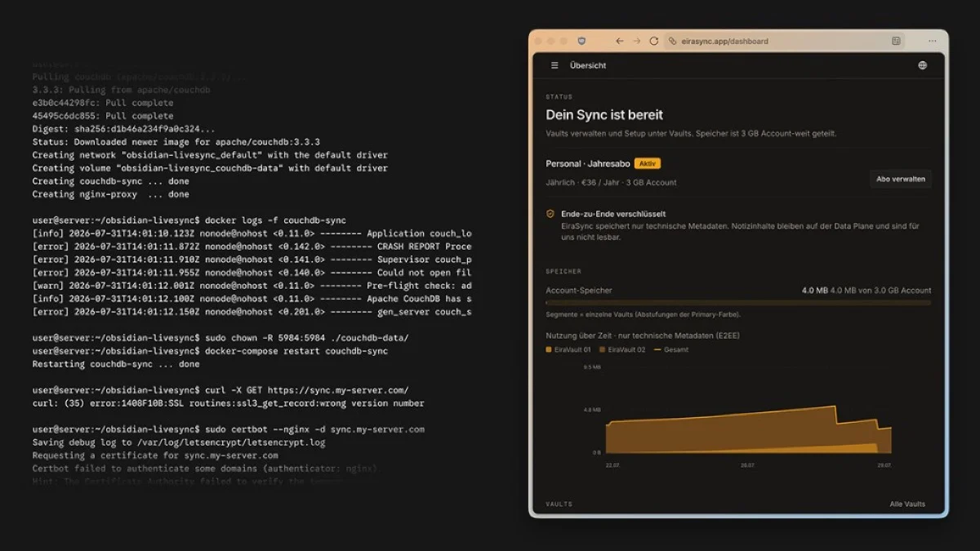Toggle EiraVault 01 legend swatch
This screenshot has height=551, width=980.
point(549,349)
